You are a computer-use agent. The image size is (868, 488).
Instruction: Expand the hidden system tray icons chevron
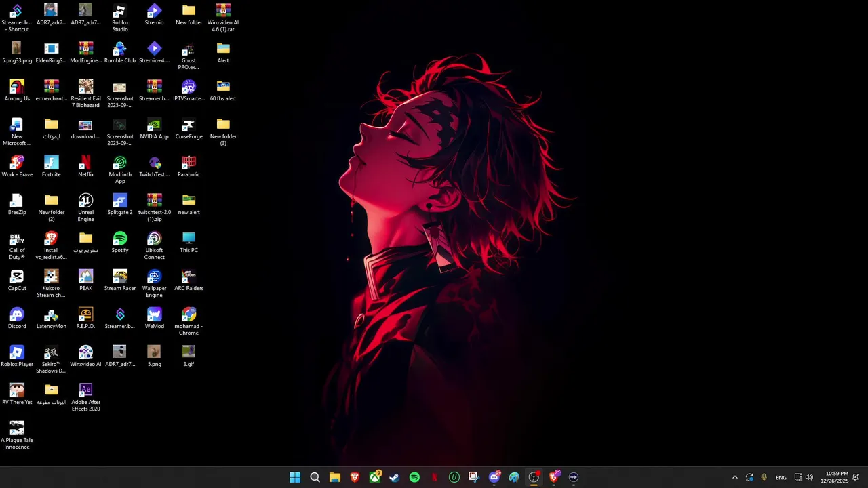pos(734,478)
